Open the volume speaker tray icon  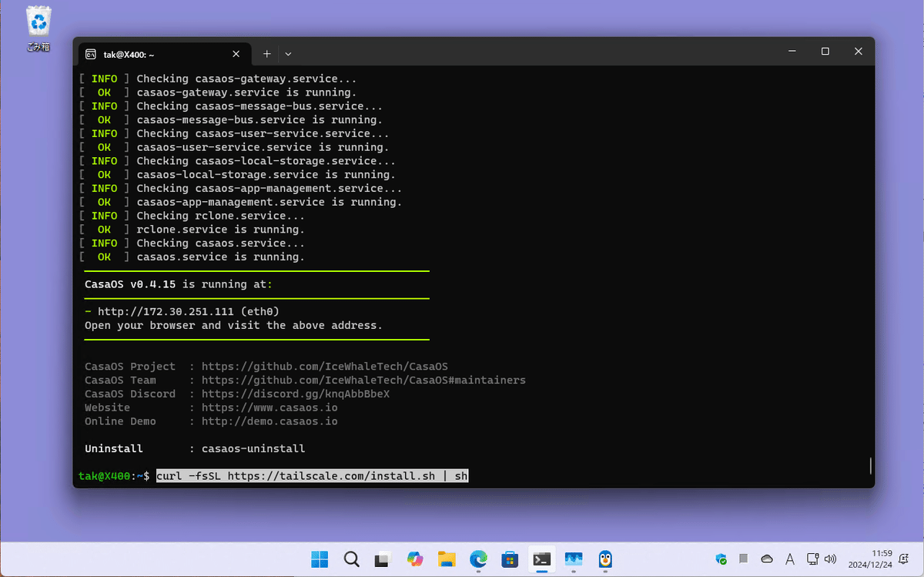pos(830,559)
